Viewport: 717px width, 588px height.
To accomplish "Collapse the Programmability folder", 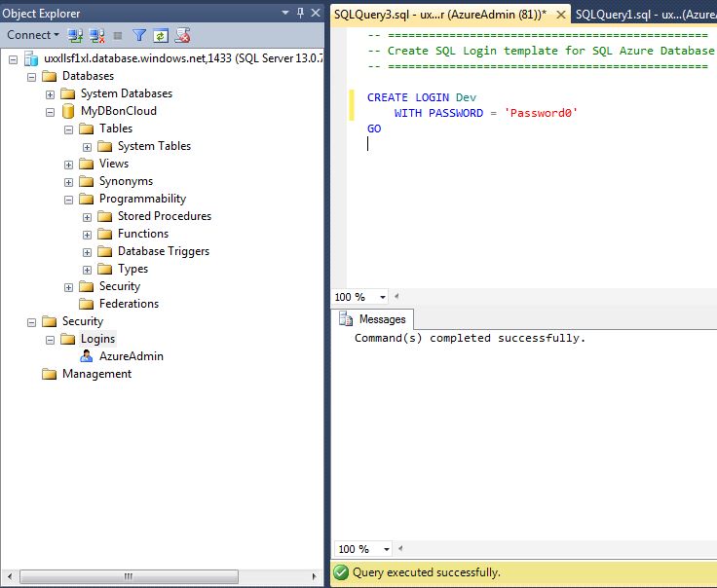I will click(x=68, y=200).
